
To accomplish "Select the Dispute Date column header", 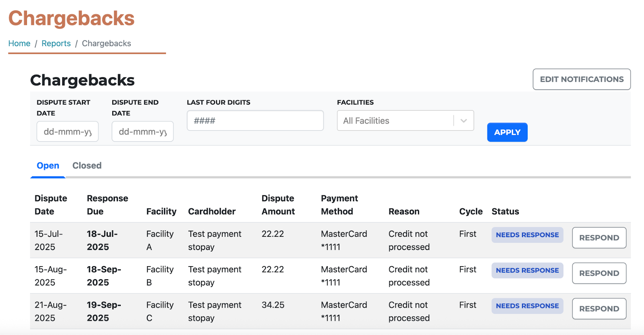I will click(x=51, y=205).
